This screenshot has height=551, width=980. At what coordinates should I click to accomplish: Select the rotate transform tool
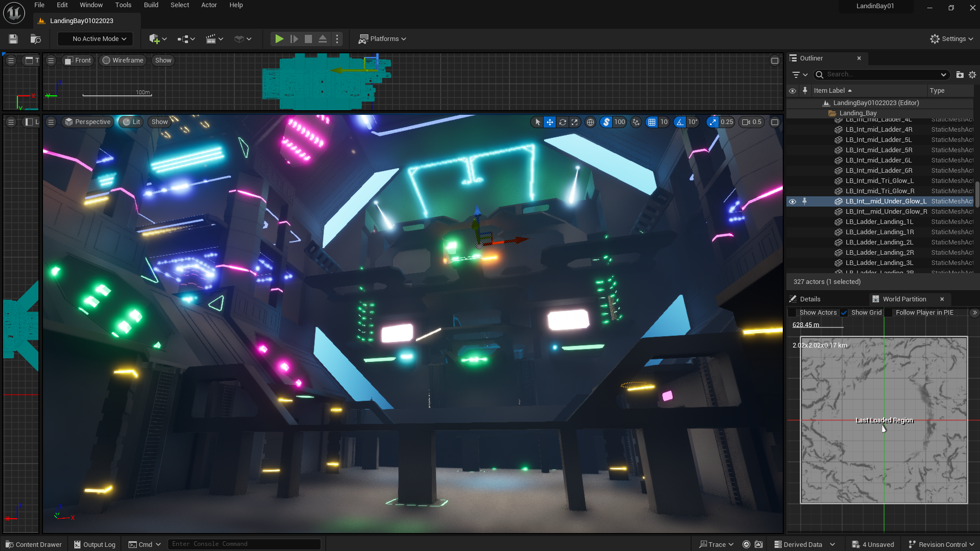[562, 122]
